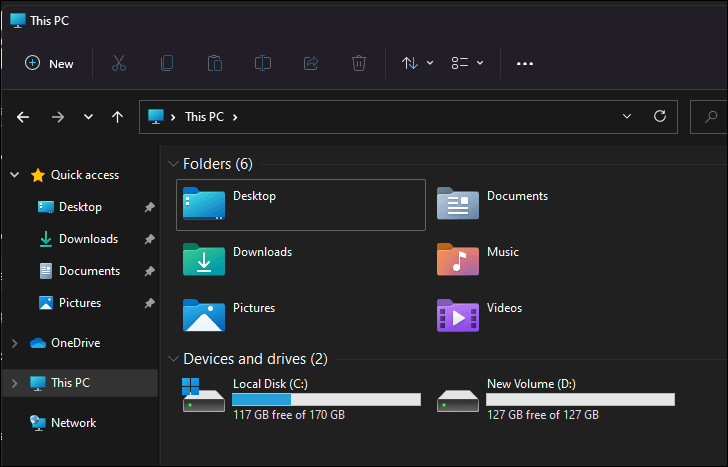Click the Share toolbar icon

[x=311, y=63]
